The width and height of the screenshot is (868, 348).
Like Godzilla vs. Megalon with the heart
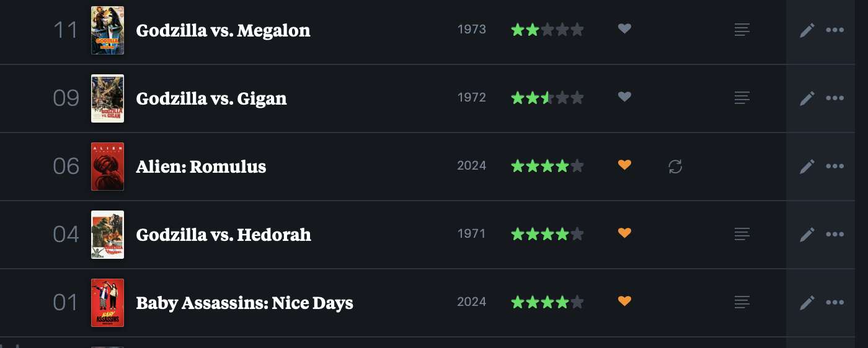624,28
